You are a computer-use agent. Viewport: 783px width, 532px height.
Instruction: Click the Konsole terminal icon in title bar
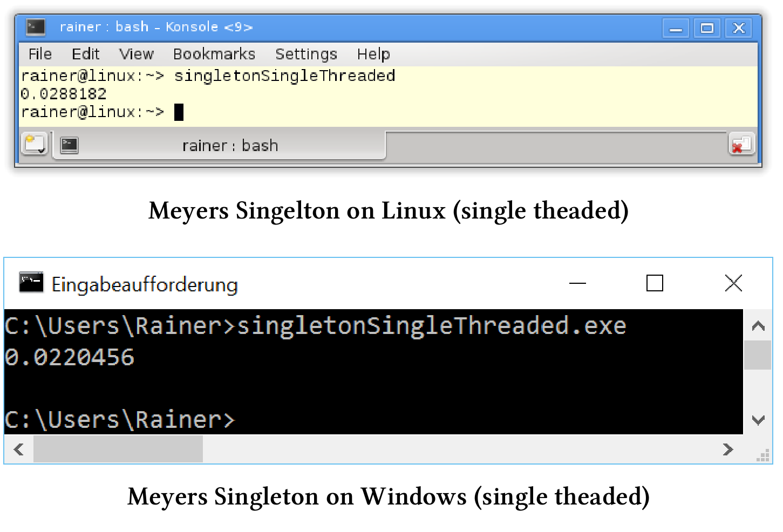coord(36,26)
